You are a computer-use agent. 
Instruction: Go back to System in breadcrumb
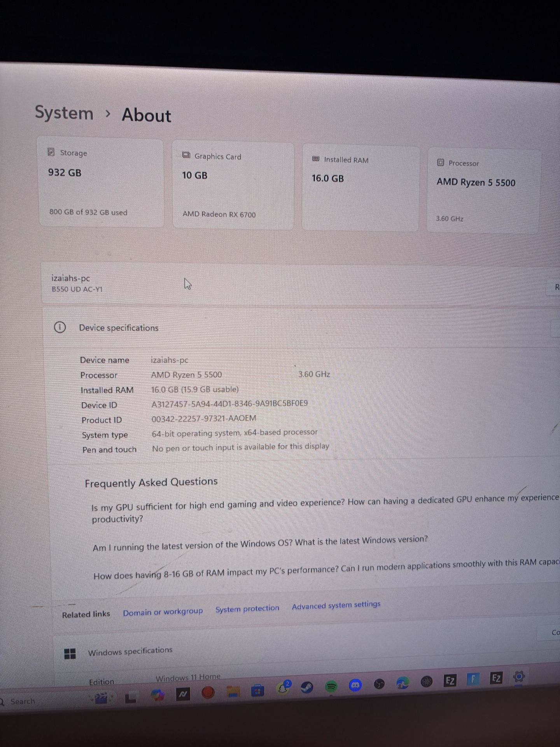pos(64,113)
